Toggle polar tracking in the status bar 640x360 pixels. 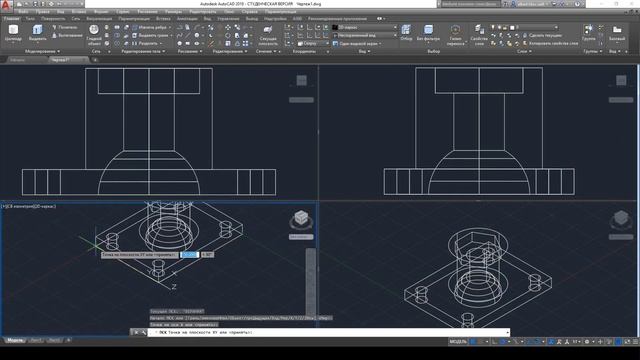coord(503,342)
